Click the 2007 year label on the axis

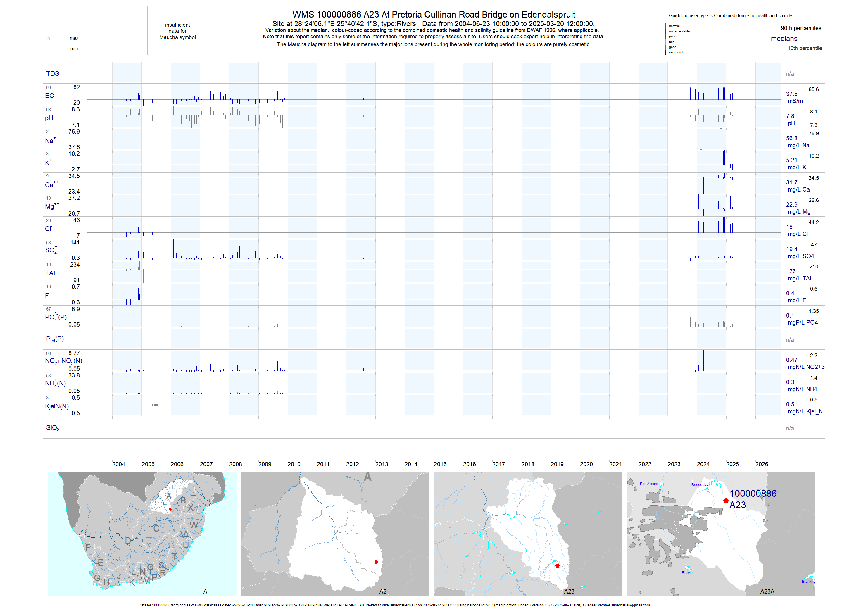[x=206, y=464]
